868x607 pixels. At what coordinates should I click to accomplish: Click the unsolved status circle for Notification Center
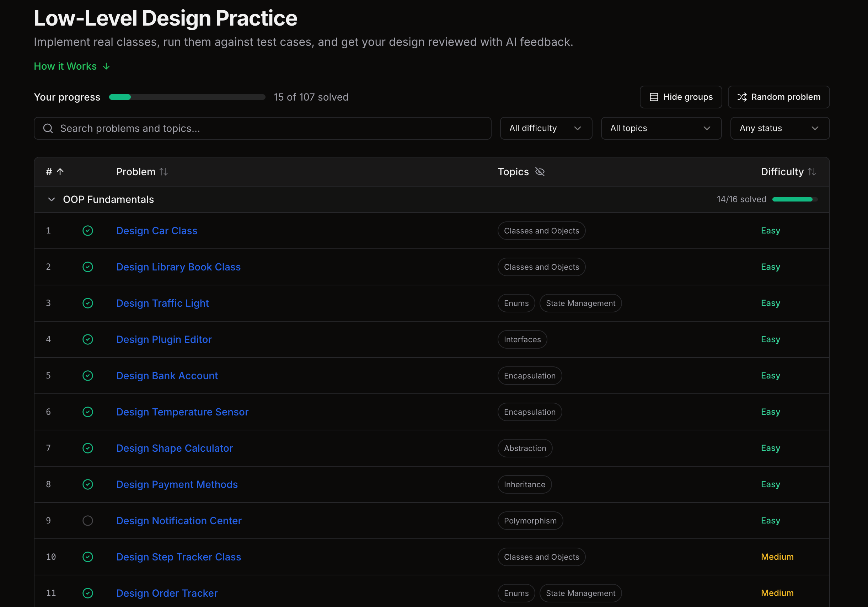coord(88,520)
